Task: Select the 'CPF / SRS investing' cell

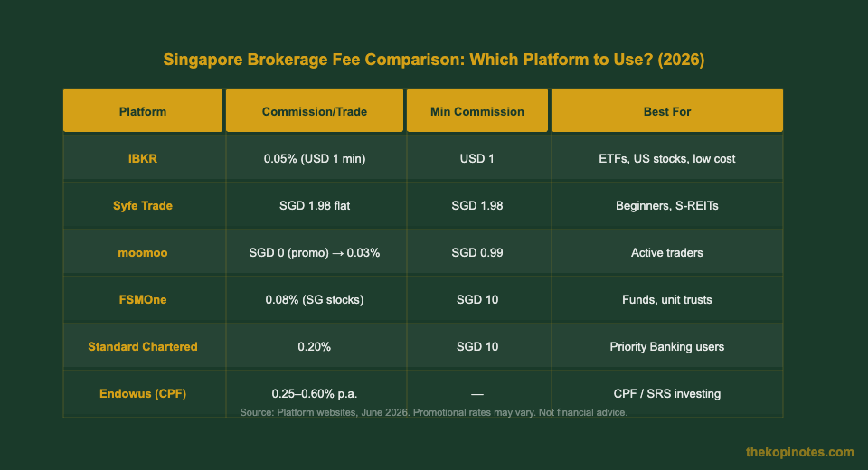Action: 667,393
